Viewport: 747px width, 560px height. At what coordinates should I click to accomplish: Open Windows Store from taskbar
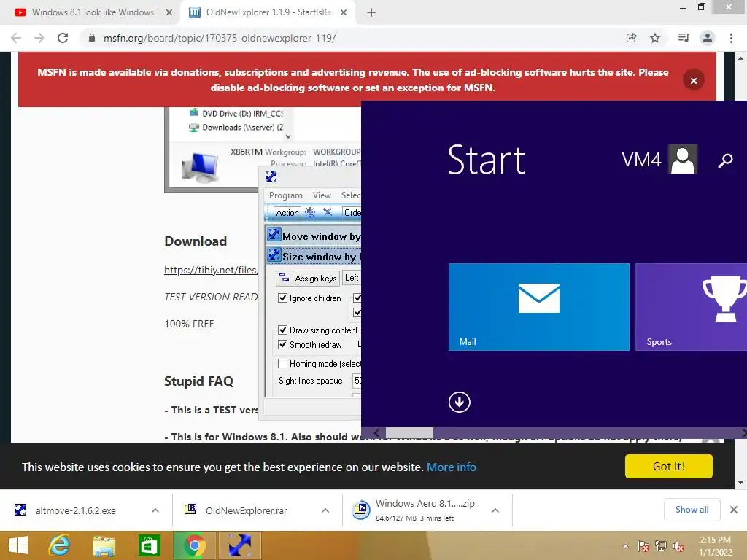point(149,545)
